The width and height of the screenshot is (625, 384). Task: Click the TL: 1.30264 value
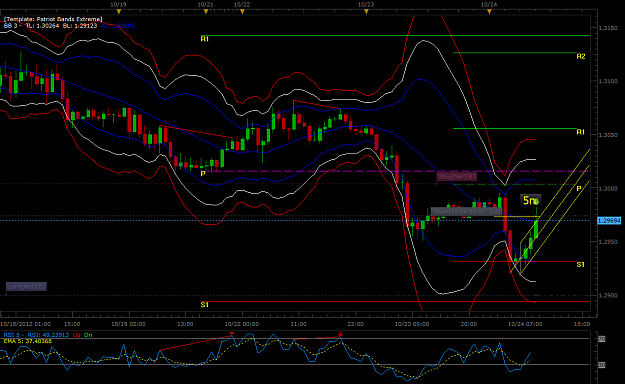coord(43,26)
